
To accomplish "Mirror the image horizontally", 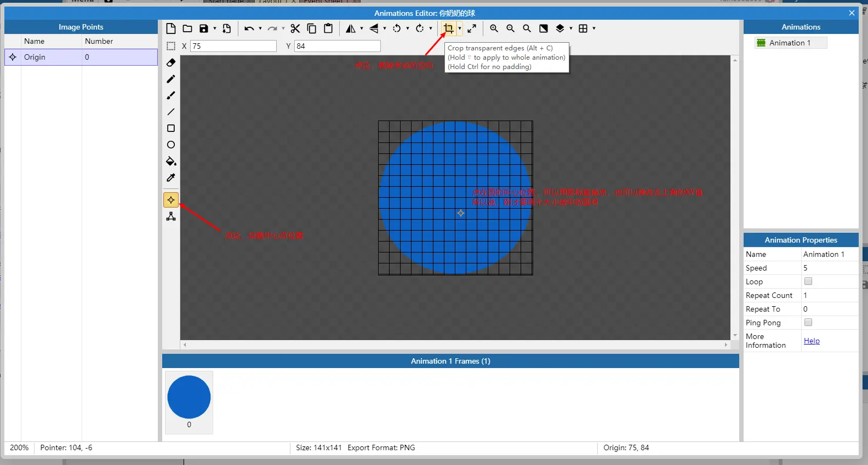I will (351, 28).
